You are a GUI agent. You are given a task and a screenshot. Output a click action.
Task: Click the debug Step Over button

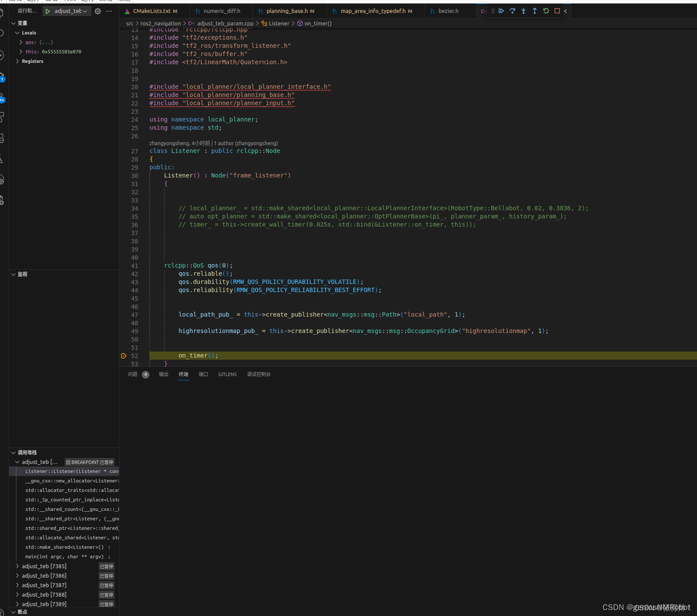point(512,11)
